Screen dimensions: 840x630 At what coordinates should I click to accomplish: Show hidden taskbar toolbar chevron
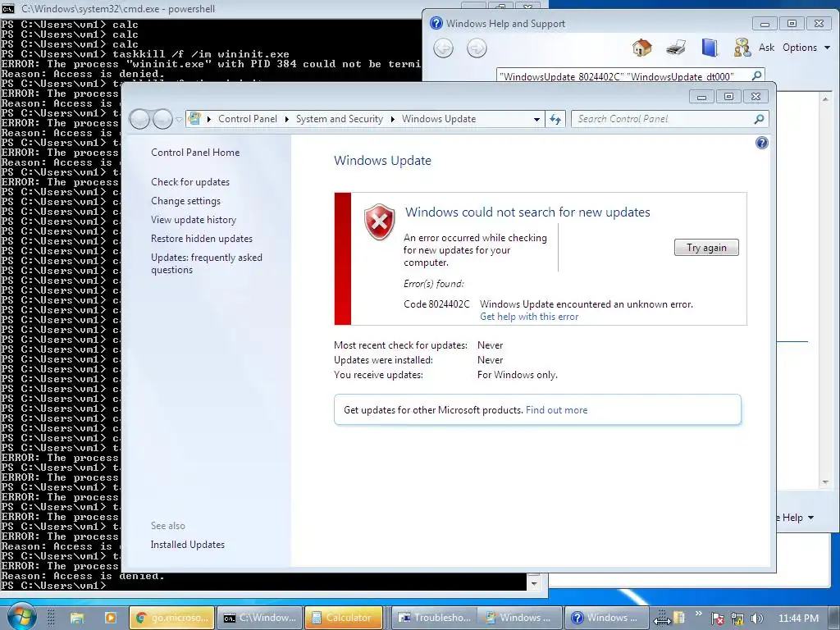coord(698,614)
